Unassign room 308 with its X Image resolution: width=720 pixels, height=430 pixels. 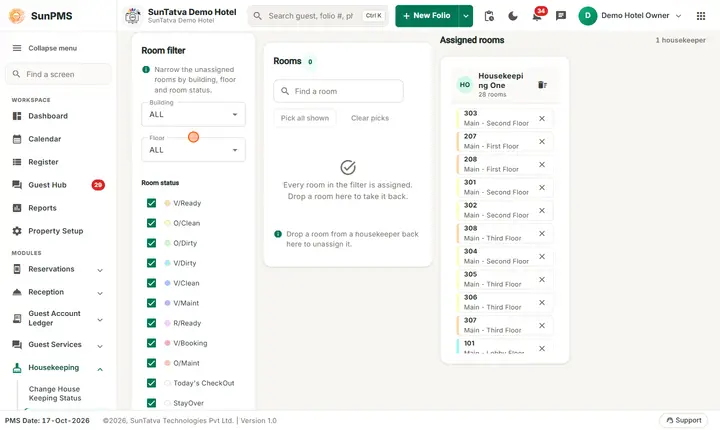point(542,233)
